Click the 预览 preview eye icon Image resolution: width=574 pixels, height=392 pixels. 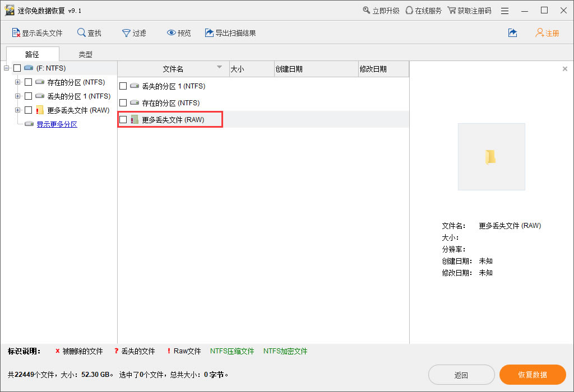(172, 33)
